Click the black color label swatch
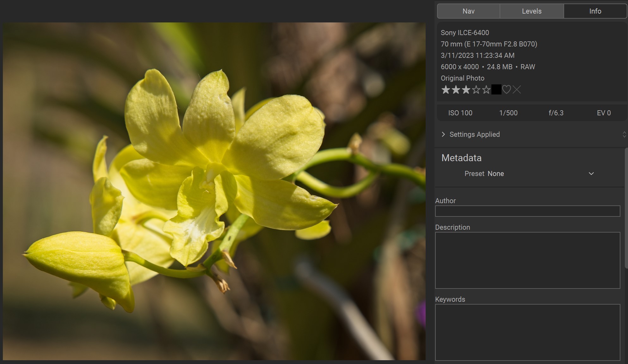 tap(496, 89)
